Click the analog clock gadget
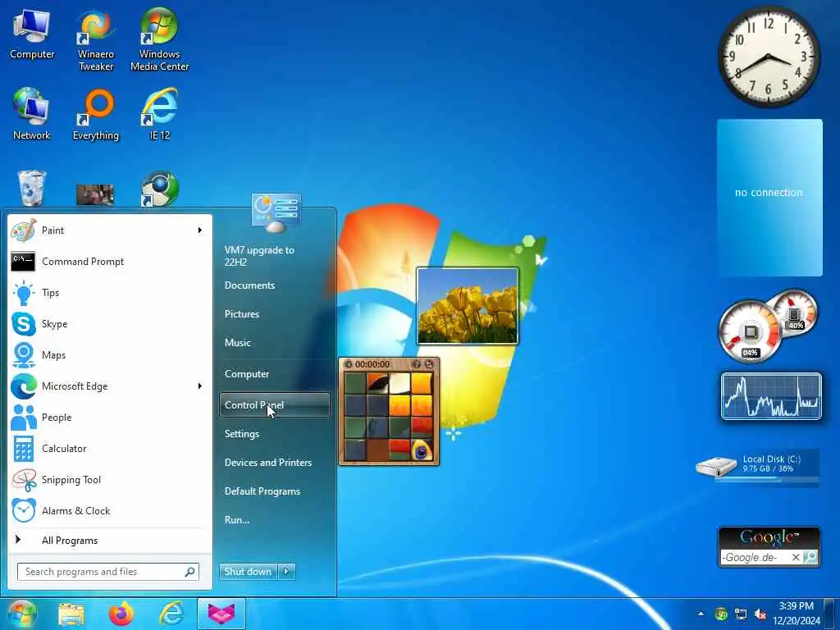 click(769, 57)
